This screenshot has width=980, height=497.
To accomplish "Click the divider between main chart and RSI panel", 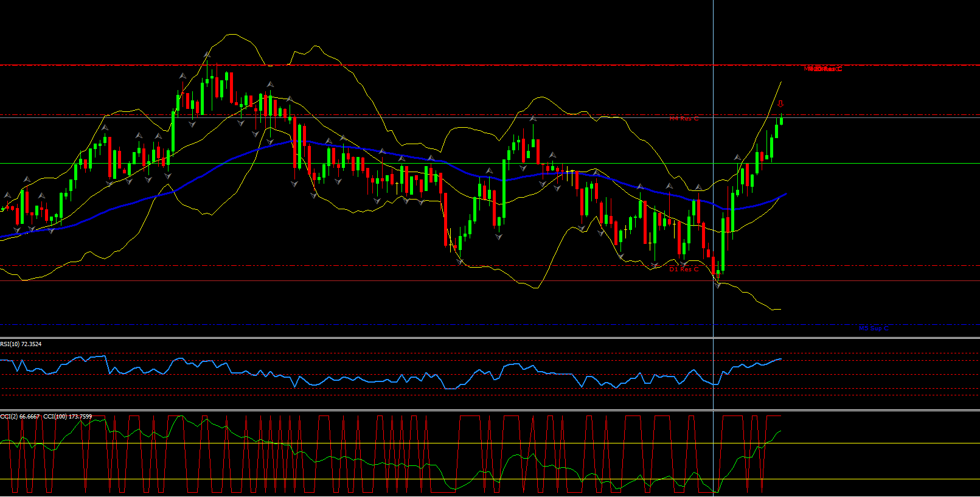I will click(x=487, y=338).
